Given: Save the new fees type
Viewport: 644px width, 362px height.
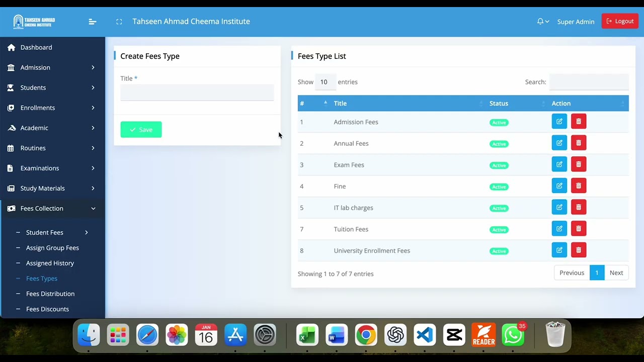Looking at the screenshot, I should pos(141,130).
